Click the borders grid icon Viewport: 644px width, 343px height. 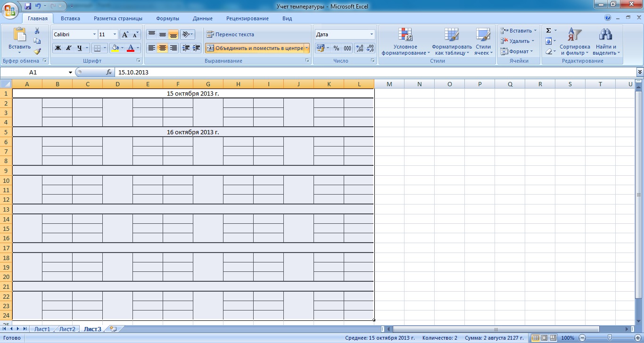[96, 48]
